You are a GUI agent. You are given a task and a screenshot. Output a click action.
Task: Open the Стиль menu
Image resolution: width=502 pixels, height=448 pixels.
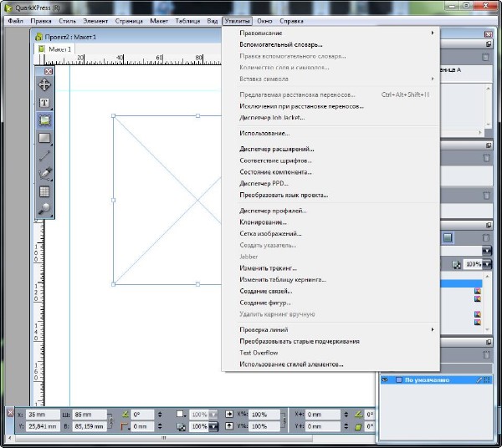(x=68, y=19)
